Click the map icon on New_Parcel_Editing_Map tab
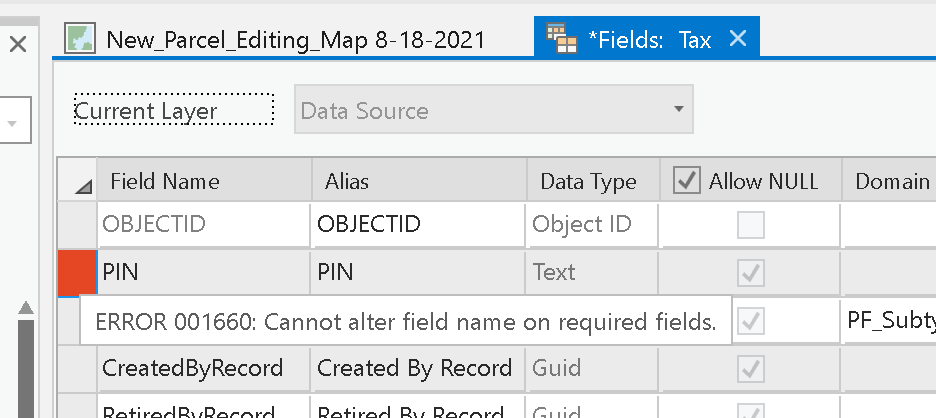This screenshot has width=936, height=418. pyautogui.click(x=80, y=39)
